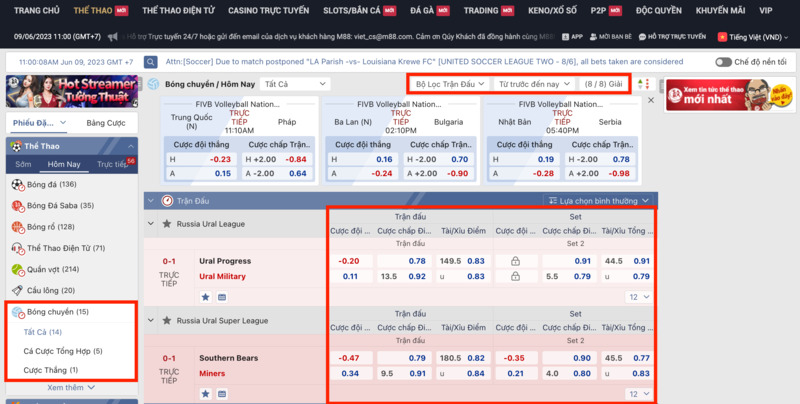Close the featured matches carousel with X
800x404 pixels.
click(651, 100)
